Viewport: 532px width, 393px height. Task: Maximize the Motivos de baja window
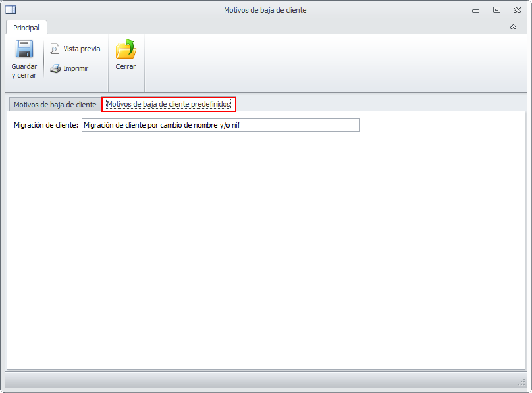point(496,10)
